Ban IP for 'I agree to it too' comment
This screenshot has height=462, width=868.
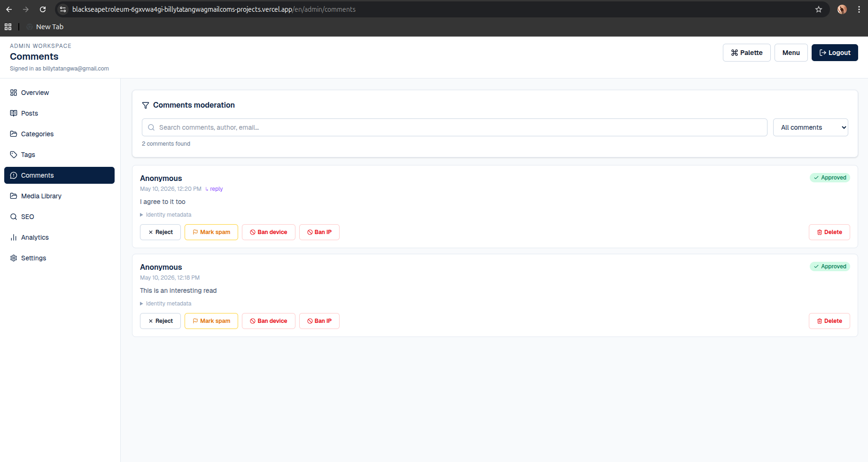pyautogui.click(x=319, y=232)
